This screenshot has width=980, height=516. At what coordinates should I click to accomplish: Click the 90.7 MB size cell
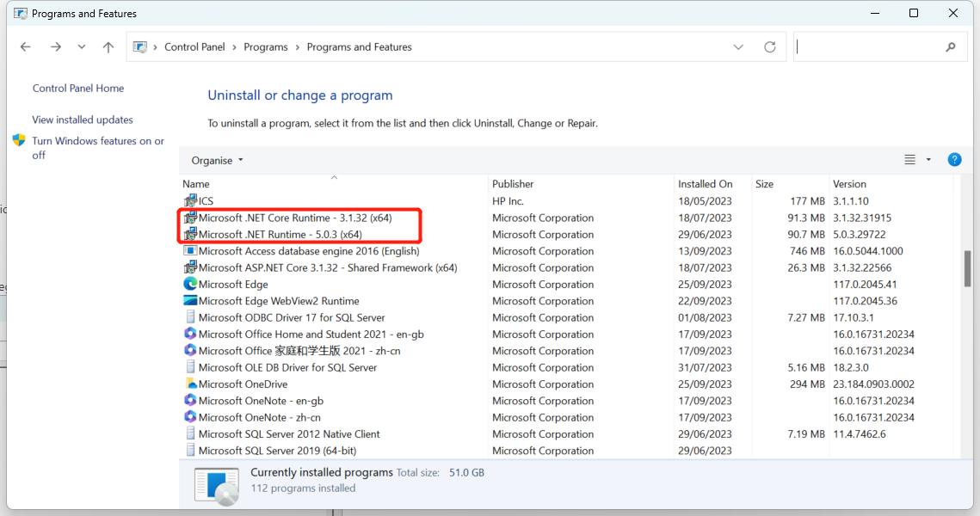(x=806, y=234)
